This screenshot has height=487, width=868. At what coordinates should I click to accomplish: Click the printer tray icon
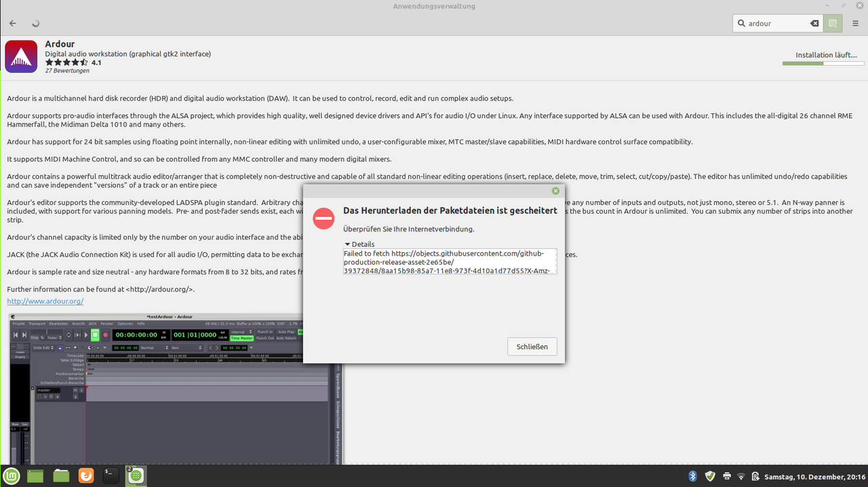click(x=727, y=476)
